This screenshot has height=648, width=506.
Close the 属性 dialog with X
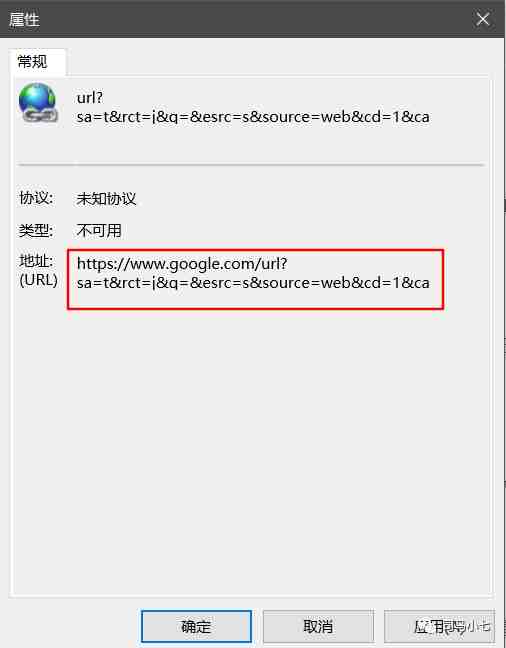(482, 19)
